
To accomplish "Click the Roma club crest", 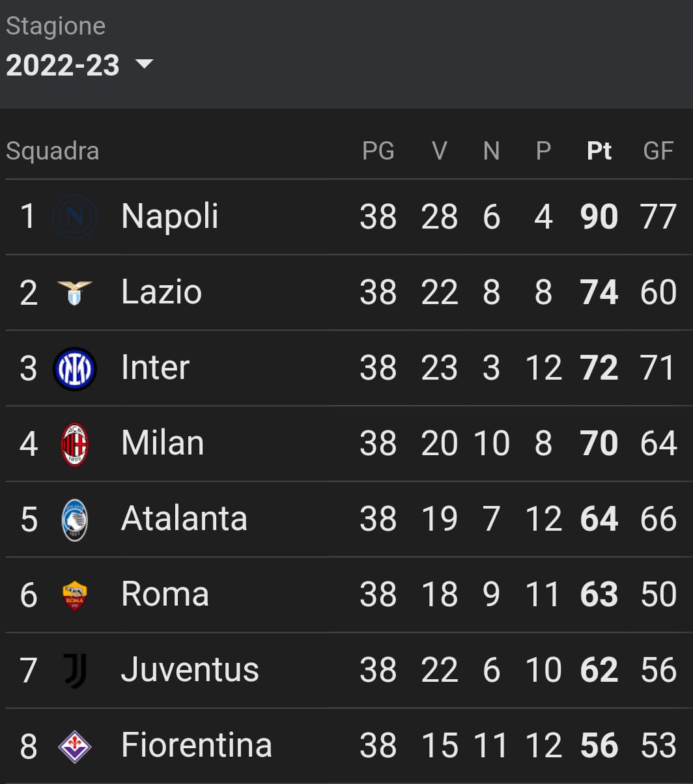I will point(75,595).
